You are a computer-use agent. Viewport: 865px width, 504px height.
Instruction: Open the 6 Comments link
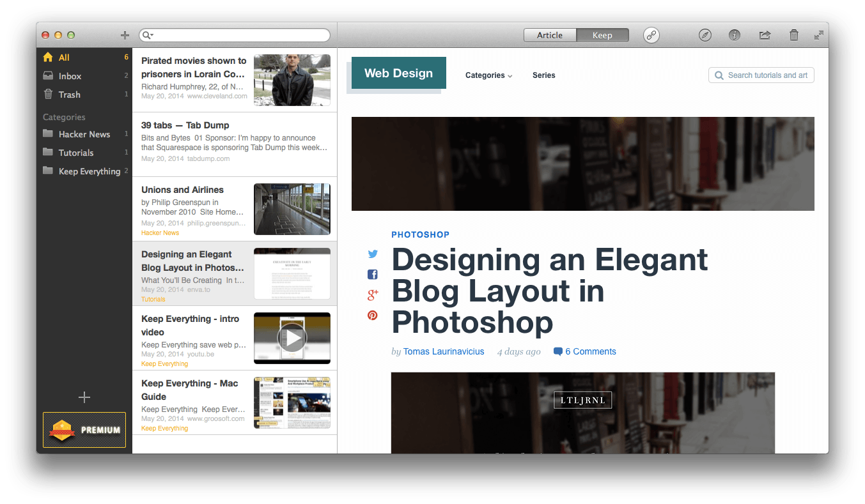point(591,351)
